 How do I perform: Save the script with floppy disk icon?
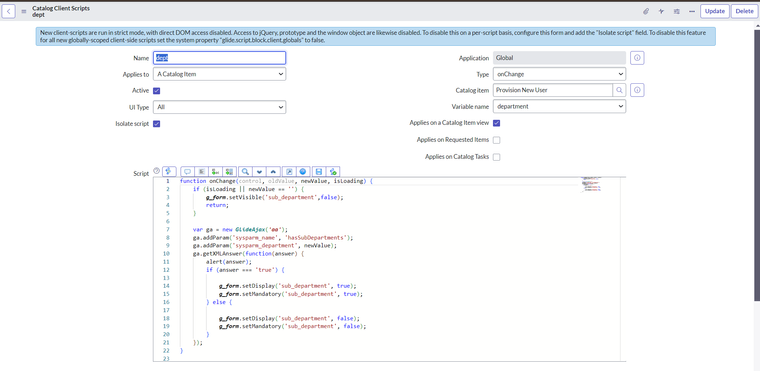(x=319, y=172)
